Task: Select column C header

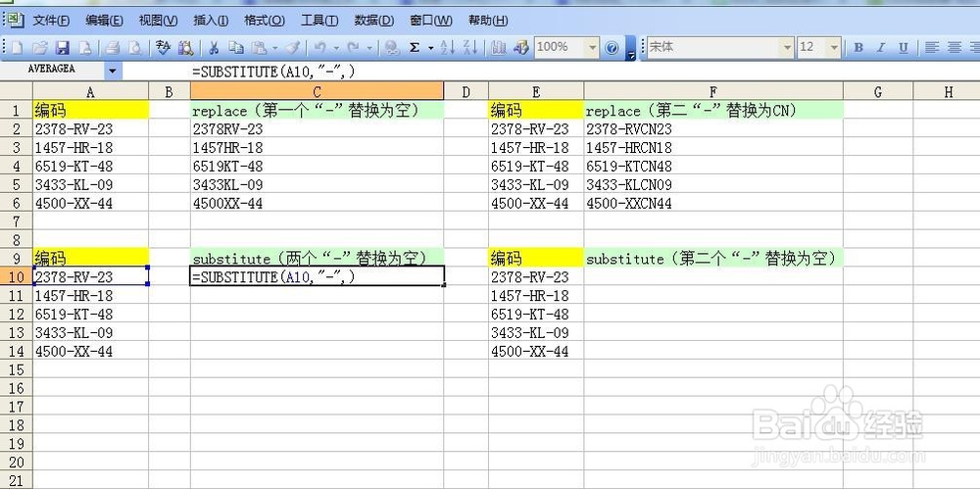Action: [317, 92]
